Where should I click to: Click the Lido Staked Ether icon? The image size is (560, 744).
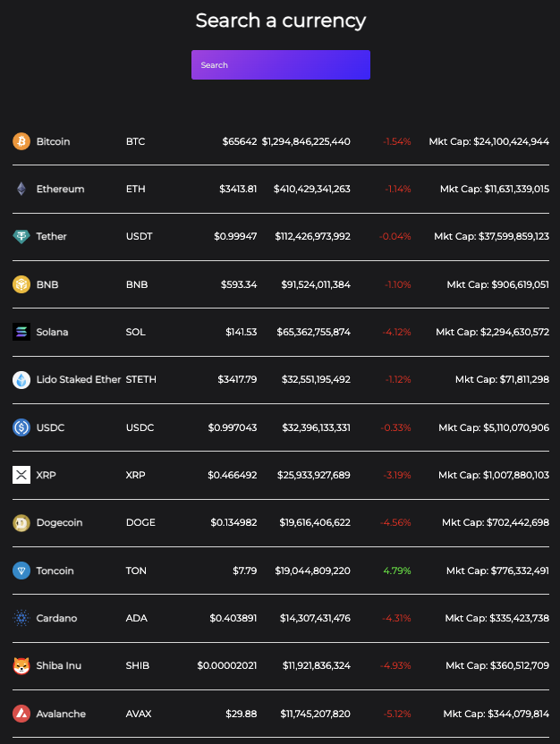coord(21,379)
